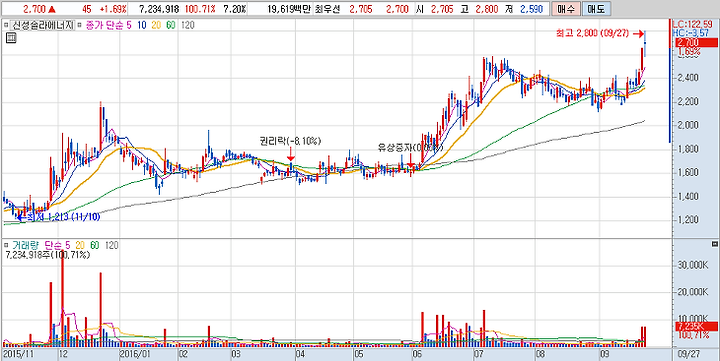The image size is (720, 361).
Task: Click the +1.69% change value in top bar
Action: [113, 9]
